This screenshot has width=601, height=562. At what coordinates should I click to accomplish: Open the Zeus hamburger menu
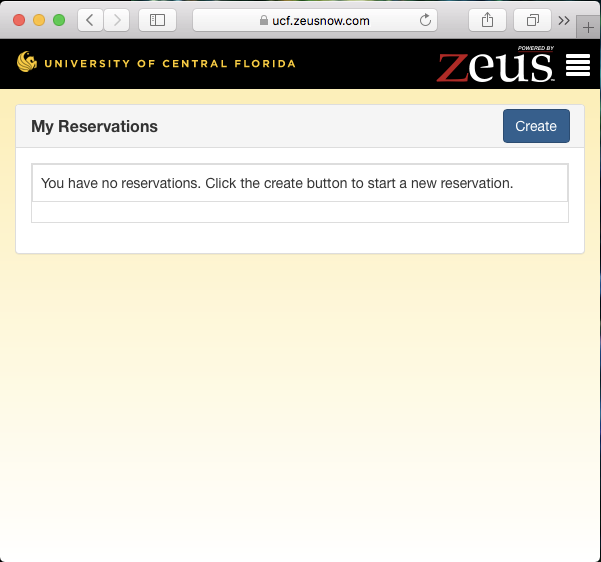578,65
